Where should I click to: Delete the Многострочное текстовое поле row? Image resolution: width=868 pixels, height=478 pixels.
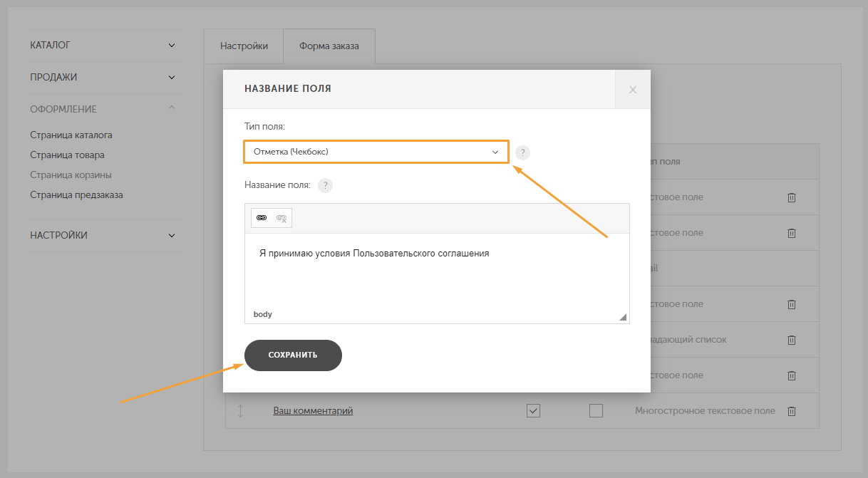[791, 411]
